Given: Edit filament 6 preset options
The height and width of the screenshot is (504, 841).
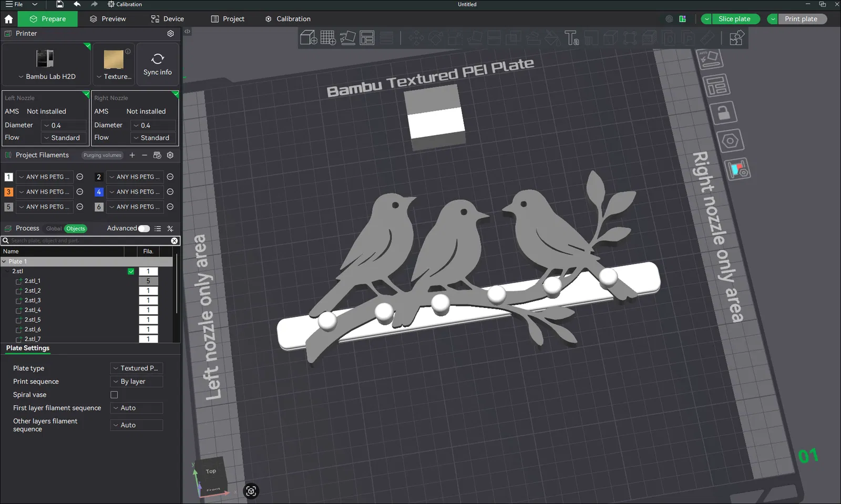Looking at the screenshot, I should [x=170, y=207].
